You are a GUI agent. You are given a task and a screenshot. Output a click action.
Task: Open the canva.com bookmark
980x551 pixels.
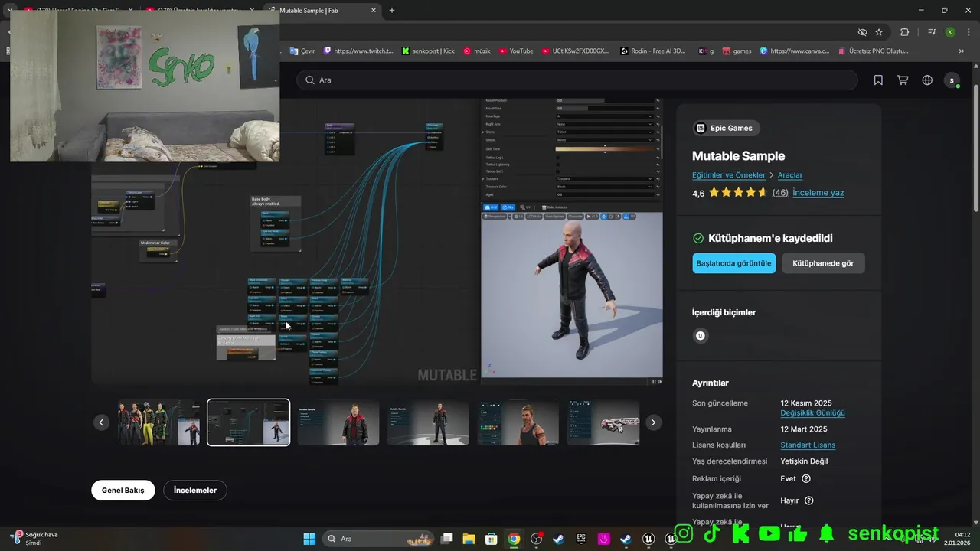tap(794, 51)
